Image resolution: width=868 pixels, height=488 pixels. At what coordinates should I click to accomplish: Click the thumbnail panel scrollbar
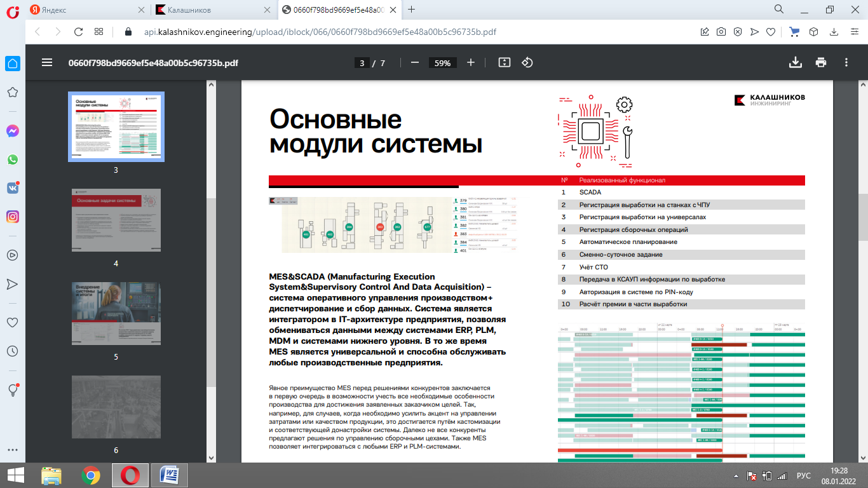point(212,292)
